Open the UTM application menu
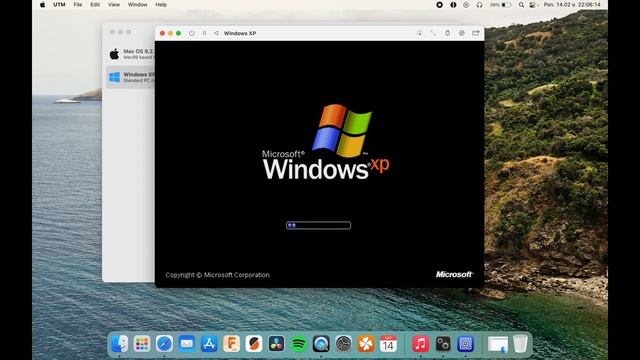 click(59, 5)
